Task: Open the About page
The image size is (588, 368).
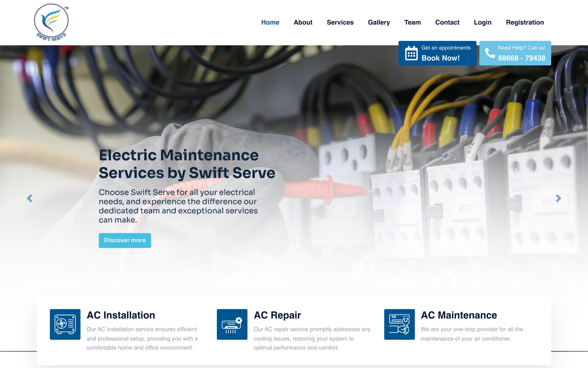Action: click(303, 22)
